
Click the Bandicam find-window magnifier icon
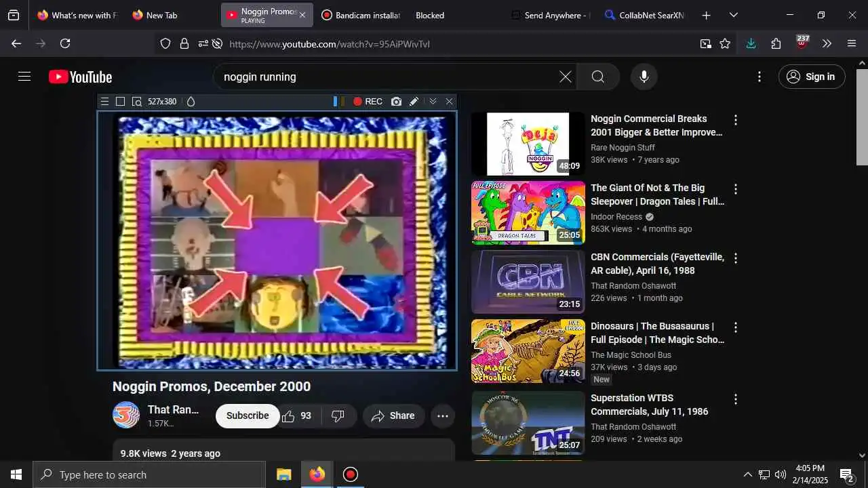[136, 102]
